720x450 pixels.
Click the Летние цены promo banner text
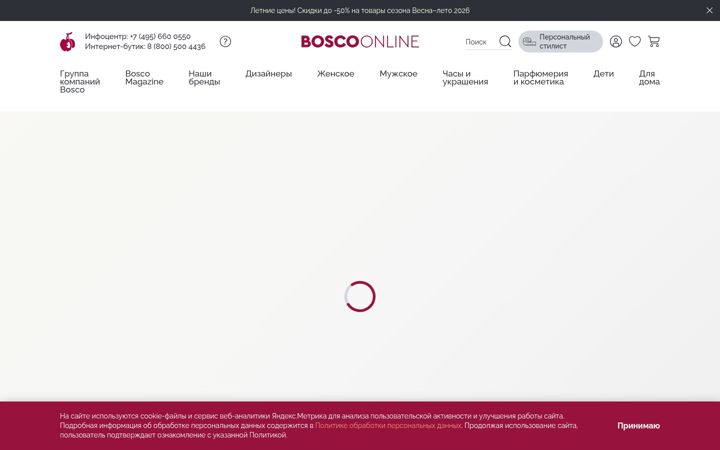point(360,10)
